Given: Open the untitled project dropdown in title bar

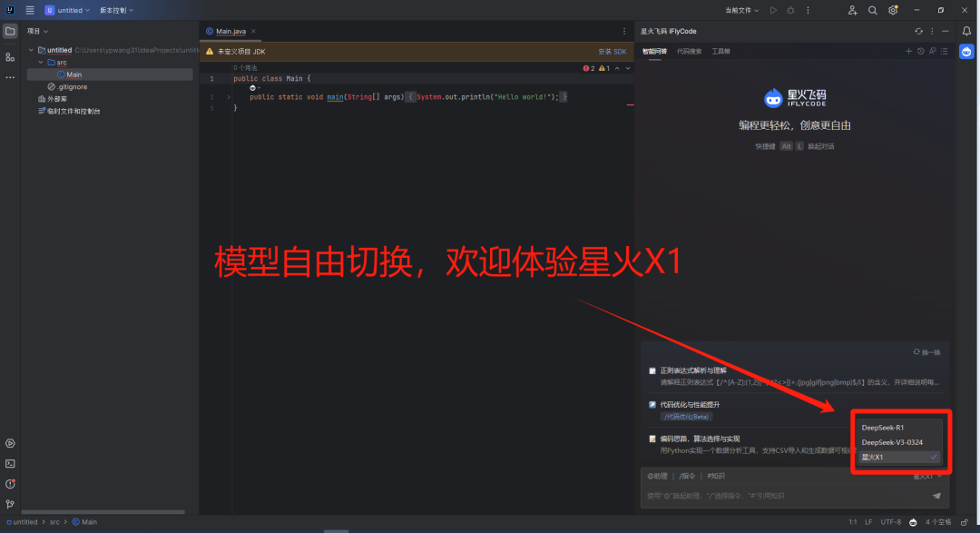Looking at the screenshot, I should [x=67, y=10].
